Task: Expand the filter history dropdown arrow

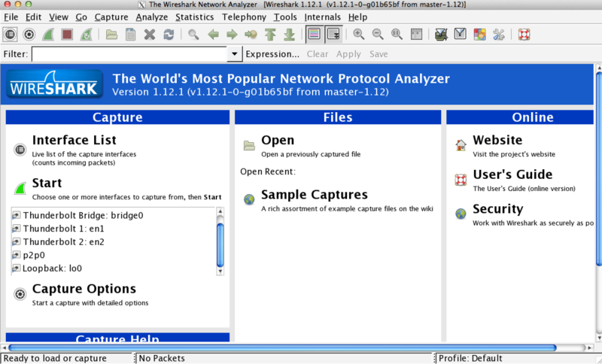Action: pos(234,54)
